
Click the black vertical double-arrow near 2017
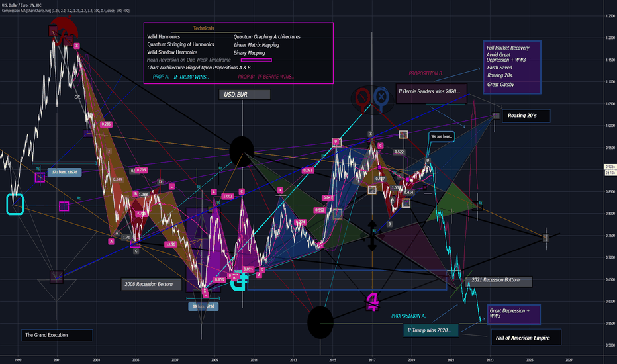click(x=372, y=236)
